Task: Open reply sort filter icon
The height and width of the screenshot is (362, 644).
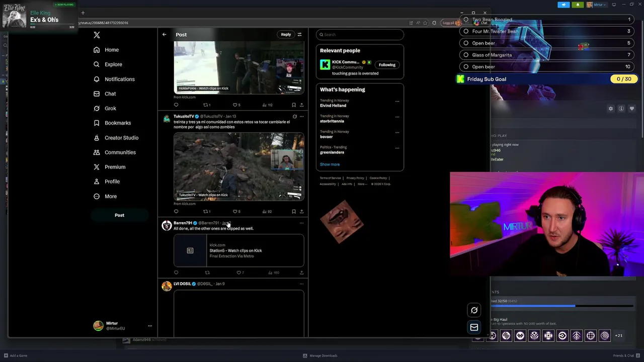Action: [299, 35]
